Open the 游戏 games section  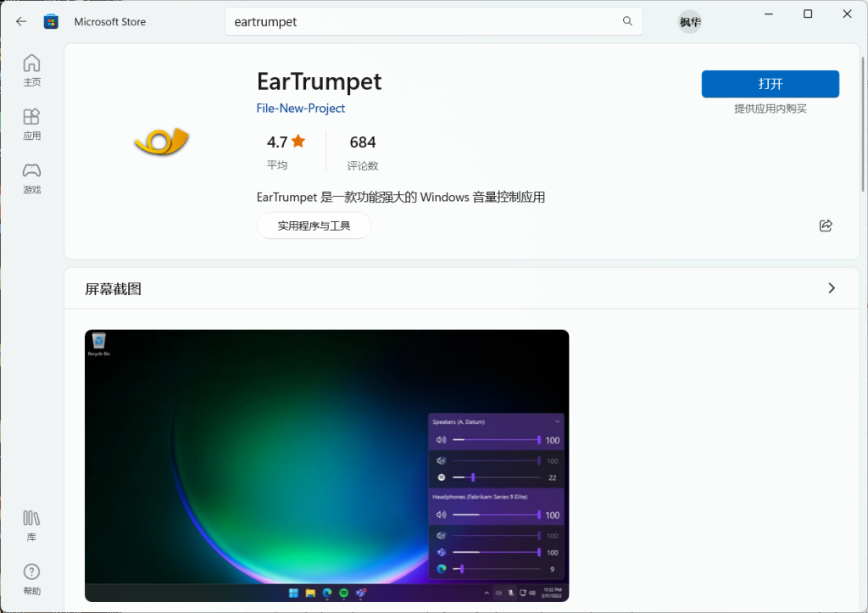pos(31,178)
